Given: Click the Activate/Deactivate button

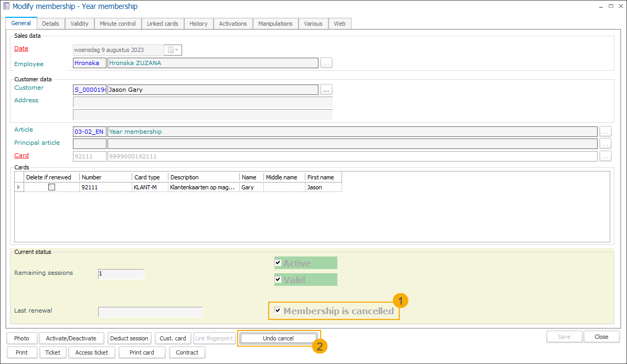Looking at the screenshot, I should click(x=71, y=338).
